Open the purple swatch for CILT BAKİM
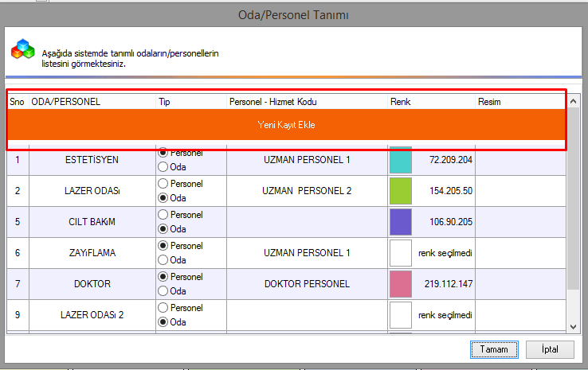The height and width of the screenshot is (370, 588). pos(400,222)
